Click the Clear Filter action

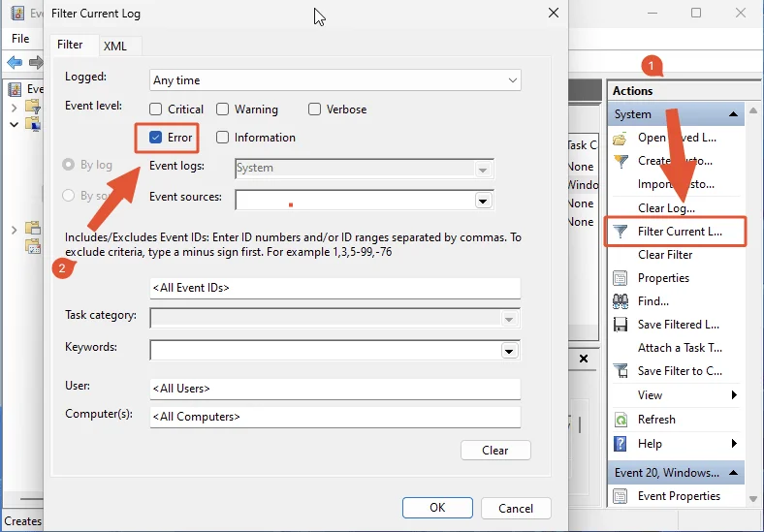(665, 255)
